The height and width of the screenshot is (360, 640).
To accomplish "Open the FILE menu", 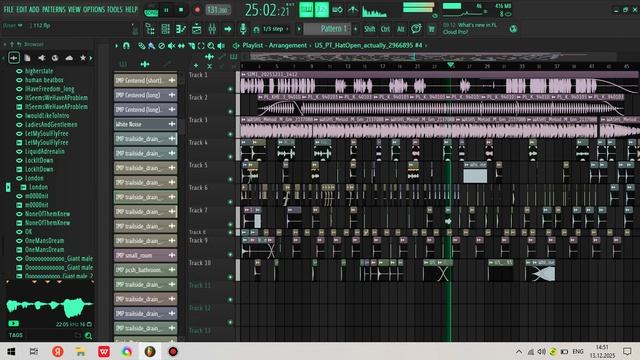I will (x=9, y=9).
